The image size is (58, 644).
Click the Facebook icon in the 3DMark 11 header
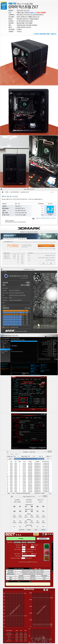point(56,235)
